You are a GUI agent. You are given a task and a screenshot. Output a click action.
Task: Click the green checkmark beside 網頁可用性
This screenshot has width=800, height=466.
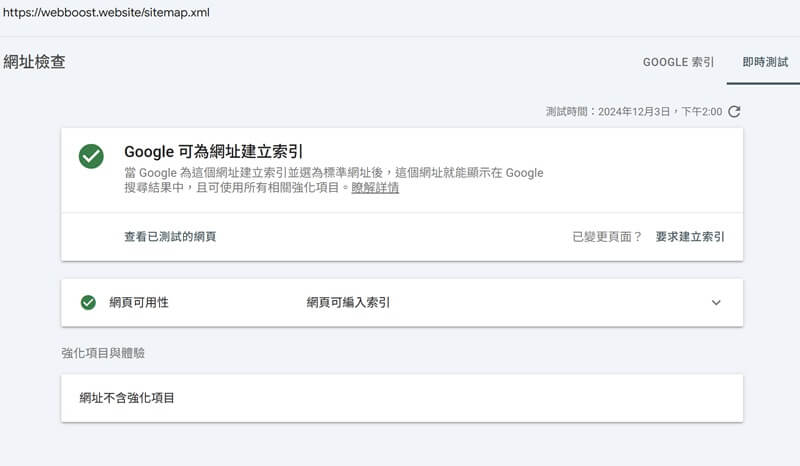(88, 303)
